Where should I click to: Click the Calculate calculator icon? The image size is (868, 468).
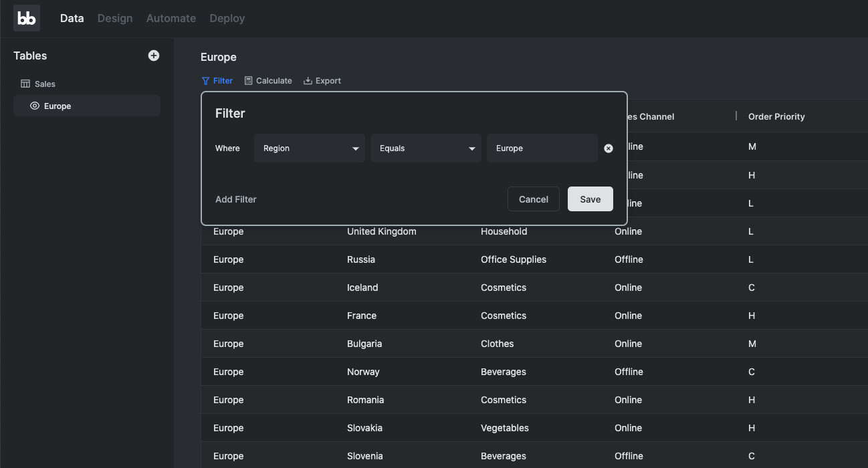249,81
